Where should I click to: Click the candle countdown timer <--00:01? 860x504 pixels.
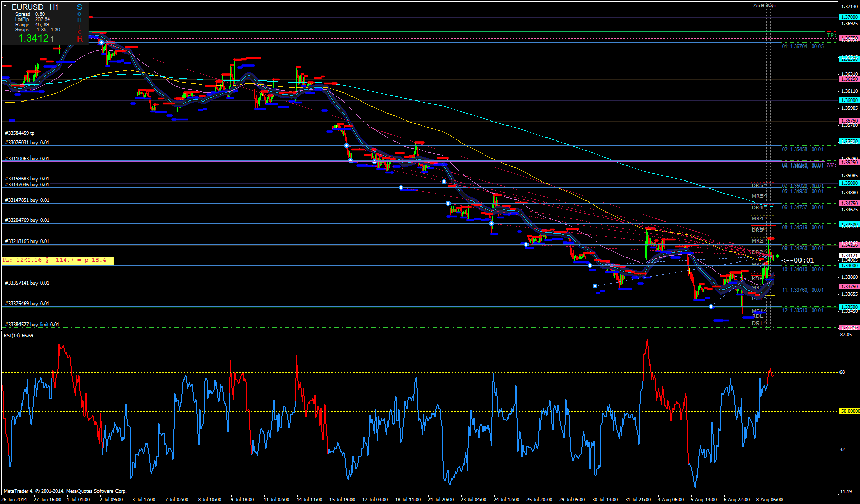(798, 260)
